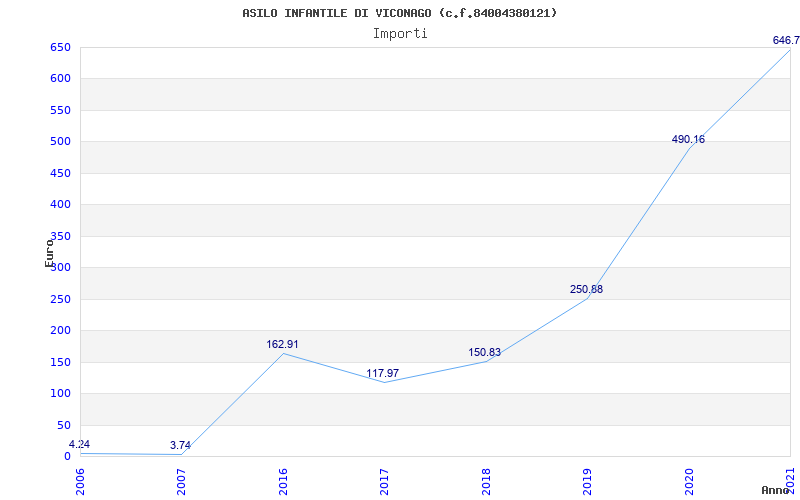This screenshot has width=800, height=500.
Task: Click the 600 y-axis tick label
Action: 60,79
